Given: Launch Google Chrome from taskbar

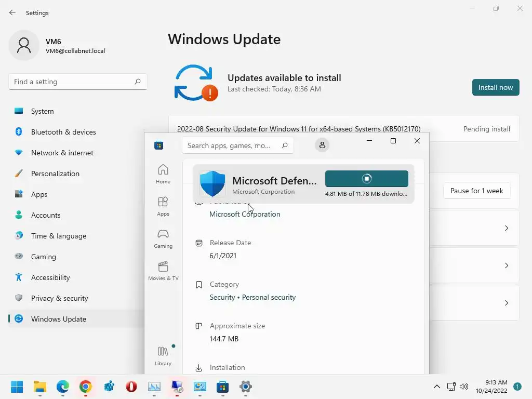Looking at the screenshot, I should tap(86, 387).
